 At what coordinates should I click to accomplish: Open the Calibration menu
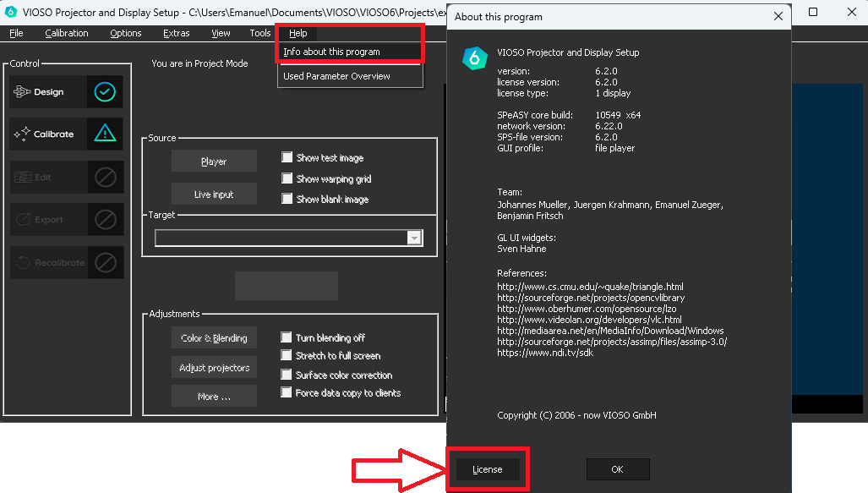pos(67,34)
